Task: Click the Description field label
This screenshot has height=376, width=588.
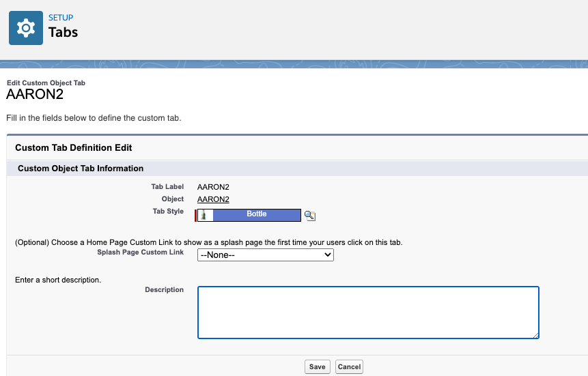Action: pyautogui.click(x=164, y=290)
